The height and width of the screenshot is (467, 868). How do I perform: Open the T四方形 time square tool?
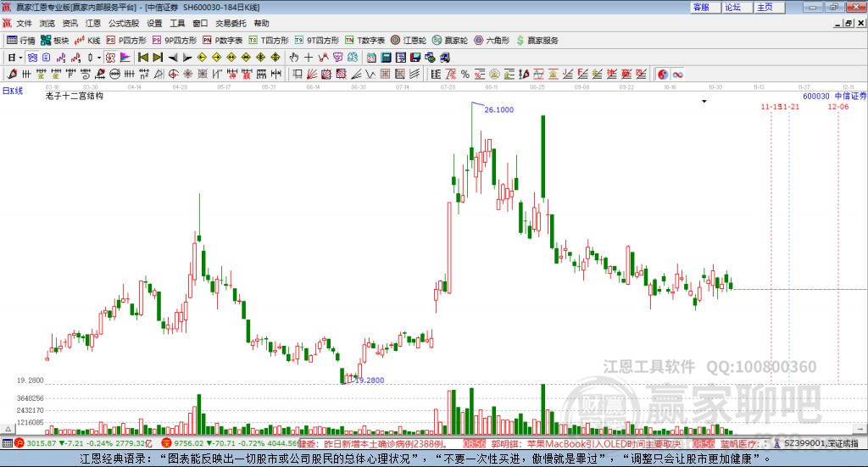coord(269,41)
